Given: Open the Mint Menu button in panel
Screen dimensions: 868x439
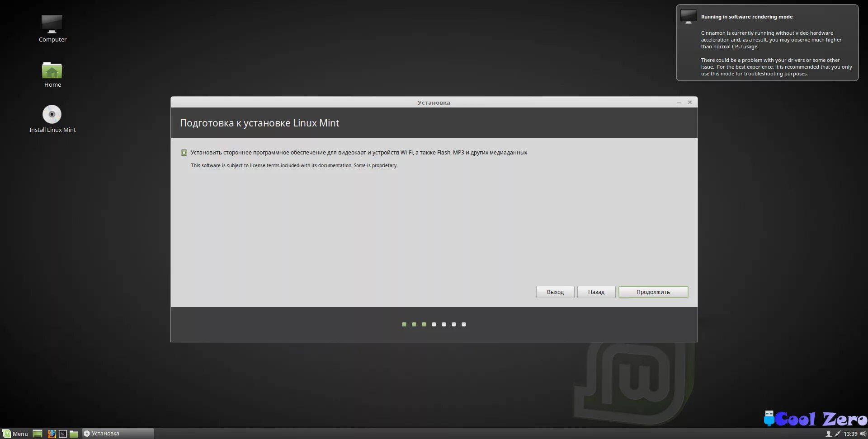Looking at the screenshot, I should [15, 434].
